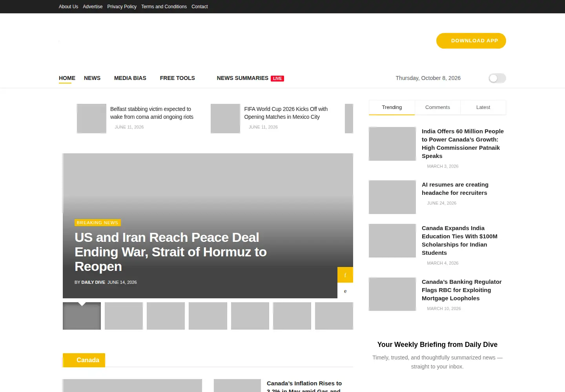
Task: View the Terms and Conditions
Action: coord(164,7)
